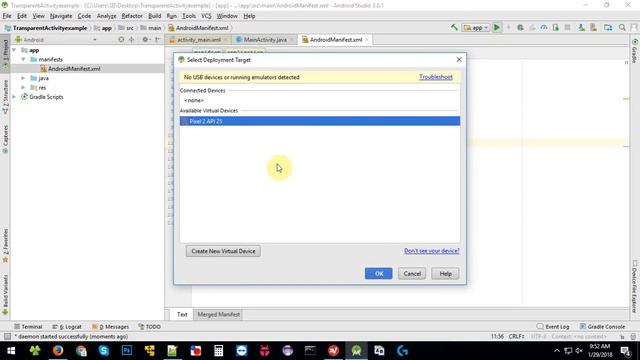Click the scroll from source target icon

tap(121, 40)
